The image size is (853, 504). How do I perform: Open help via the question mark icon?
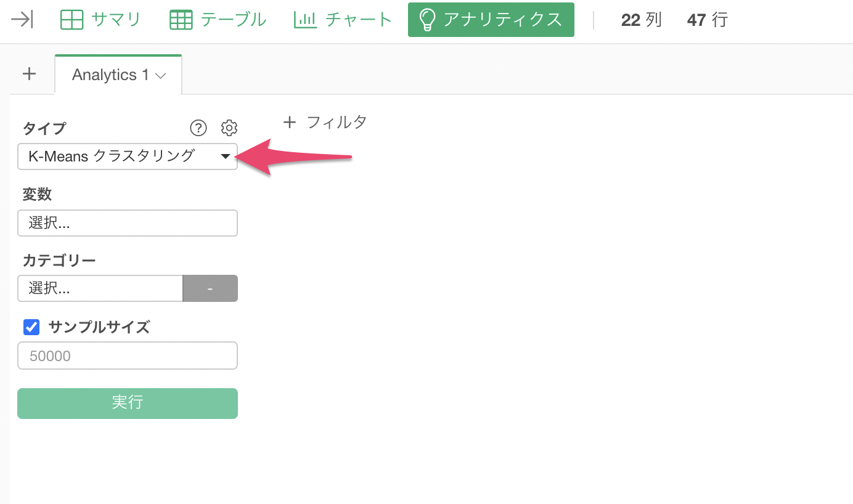click(x=198, y=128)
